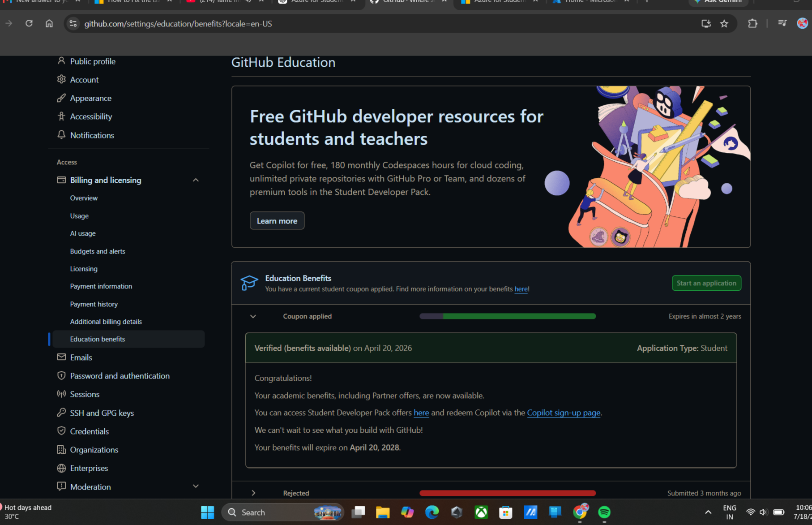Open Xbox app from taskbar
Screen dimensions: 812x525
[481, 512]
